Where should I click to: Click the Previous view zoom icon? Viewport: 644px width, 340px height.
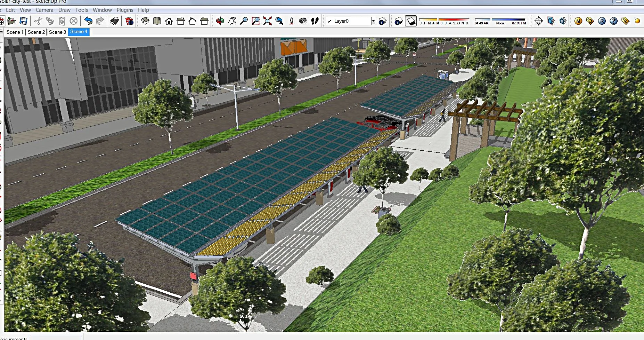click(279, 21)
